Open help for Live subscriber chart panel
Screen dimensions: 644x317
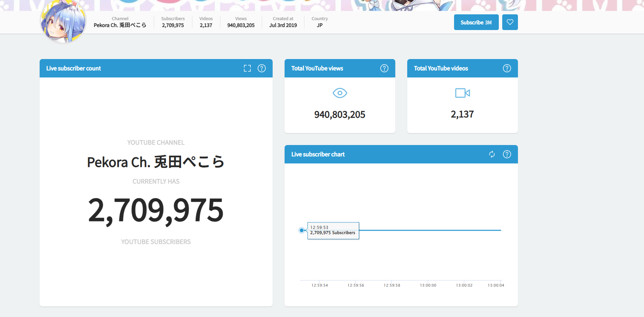pos(507,154)
